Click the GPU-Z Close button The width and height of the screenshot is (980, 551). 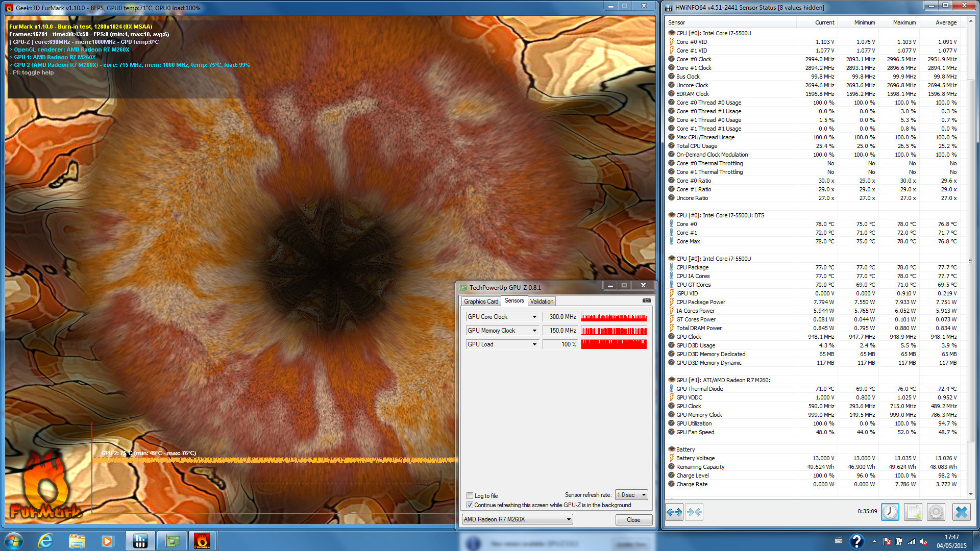(633, 520)
